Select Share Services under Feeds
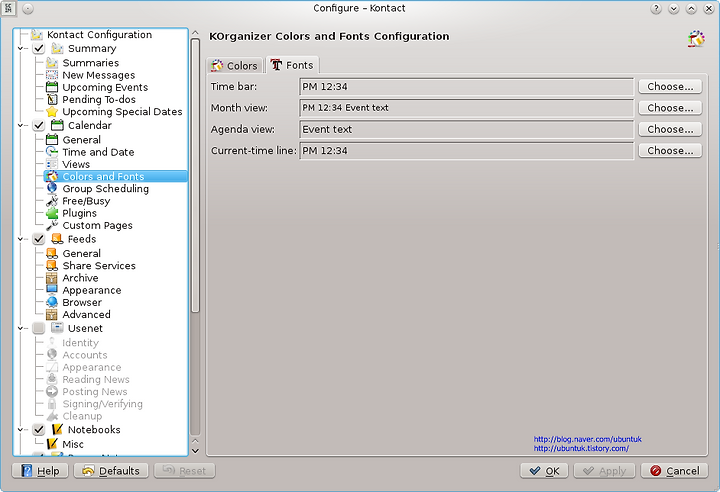Screen dimensions: 720x492 point(99,266)
